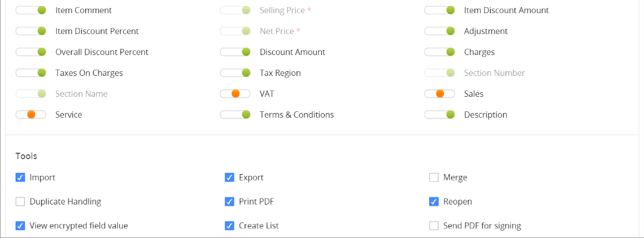The height and width of the screenshot is (238, 644).
Task: Uncheck the Reopen checkbox
Action: [434, 202]
